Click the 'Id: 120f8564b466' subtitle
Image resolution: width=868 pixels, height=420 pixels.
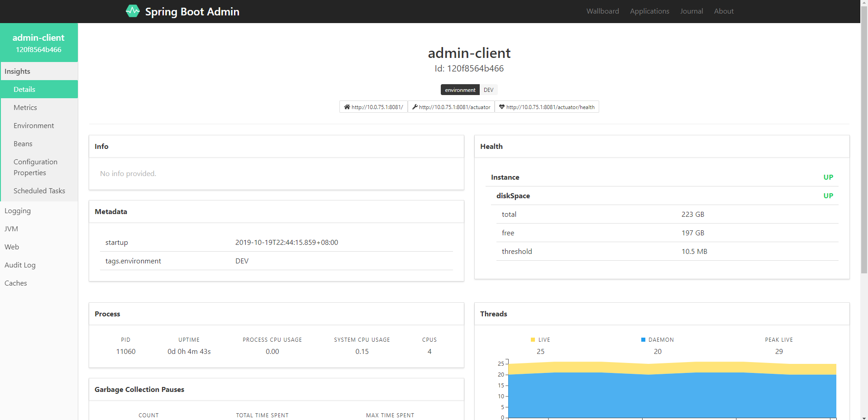[x=469, y=68]
